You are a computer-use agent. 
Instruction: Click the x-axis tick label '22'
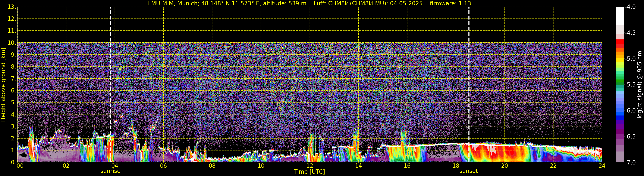click(553, 166)
